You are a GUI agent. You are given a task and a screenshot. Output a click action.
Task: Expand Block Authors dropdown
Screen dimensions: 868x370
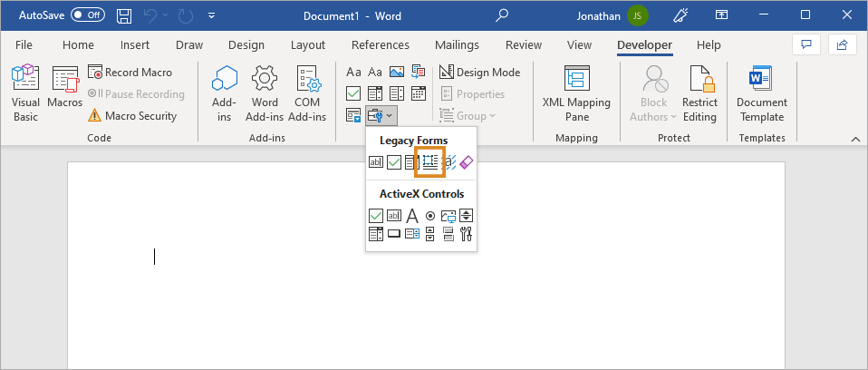(653, 93)
